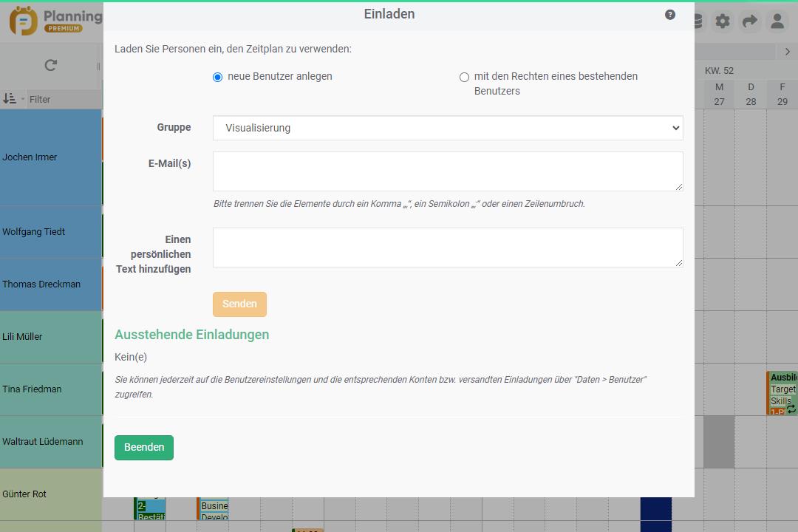Click the sort resources icon

(10, 99)
